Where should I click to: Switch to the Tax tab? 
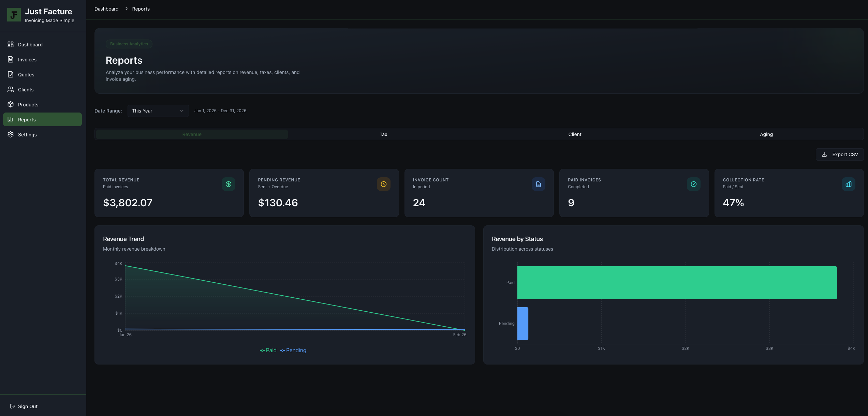pyautogui.click(x=383, y=134)
